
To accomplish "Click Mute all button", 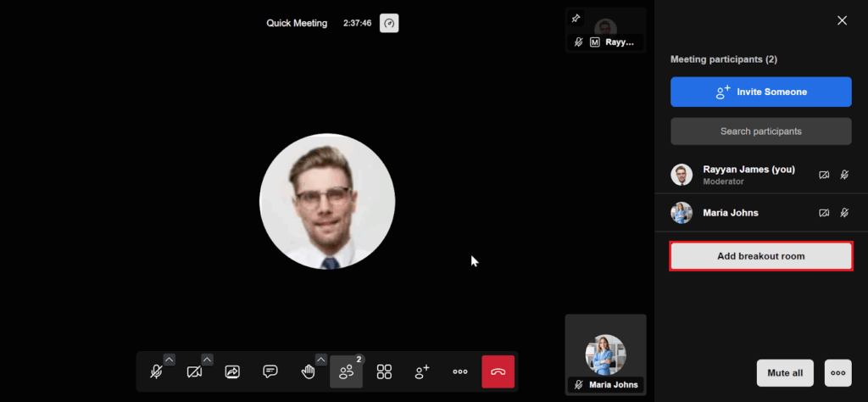I will [x=785, y=372].
